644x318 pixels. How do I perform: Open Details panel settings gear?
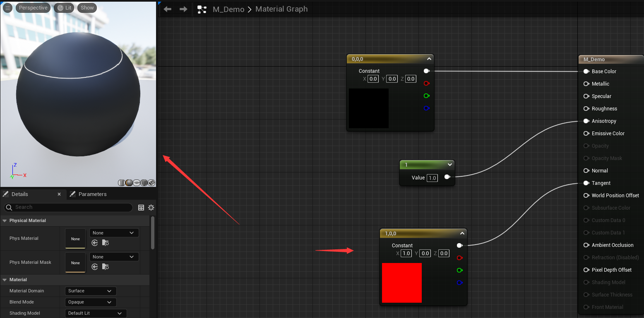pos(151,208)
